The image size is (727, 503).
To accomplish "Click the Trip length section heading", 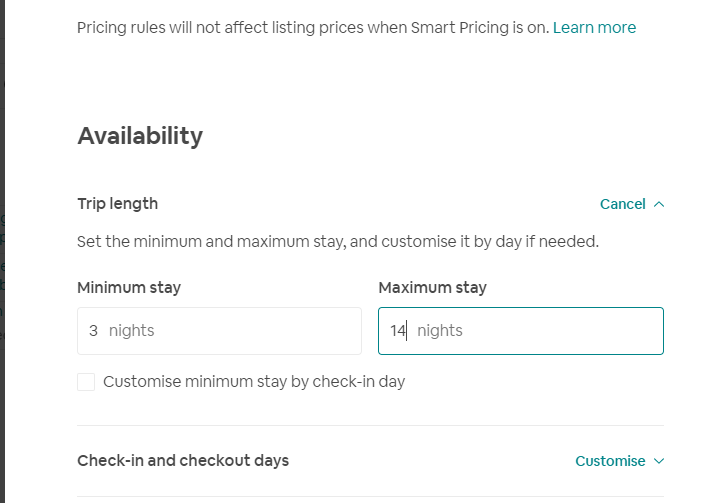I will point(117,204).
